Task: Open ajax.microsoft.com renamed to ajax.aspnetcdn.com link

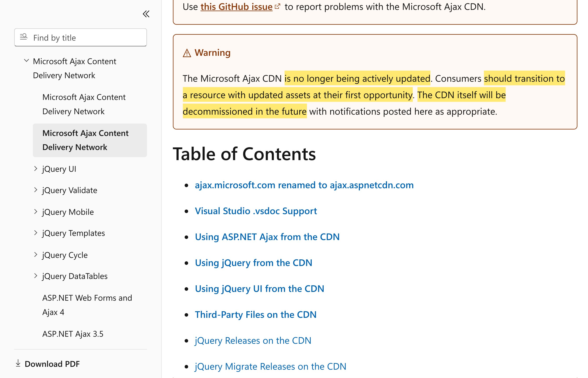Action: pyautogui.click(x=304, y=185)
